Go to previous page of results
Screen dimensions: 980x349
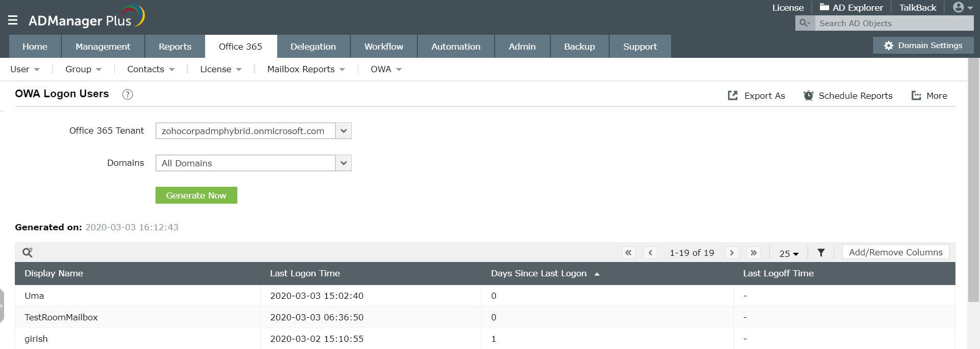point(650,253)
